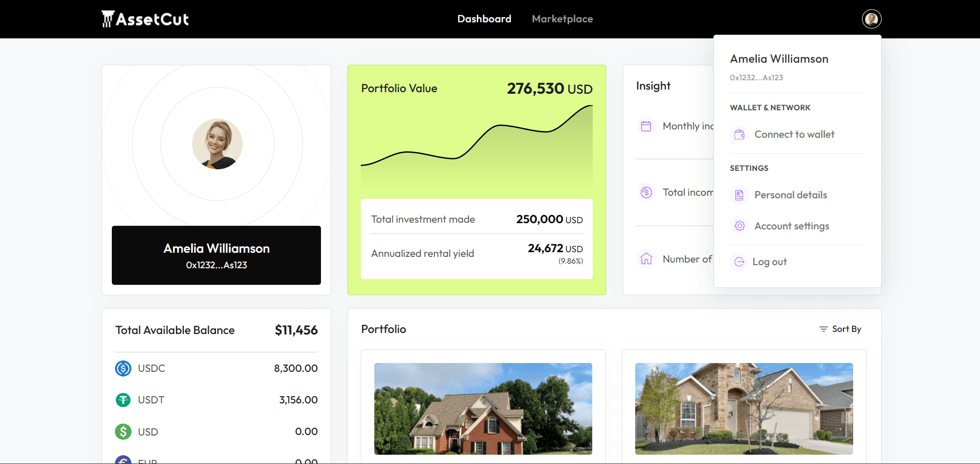Click the Log out arrow icon
This screenshot has width=980, height=464.
tap(739, 262)
